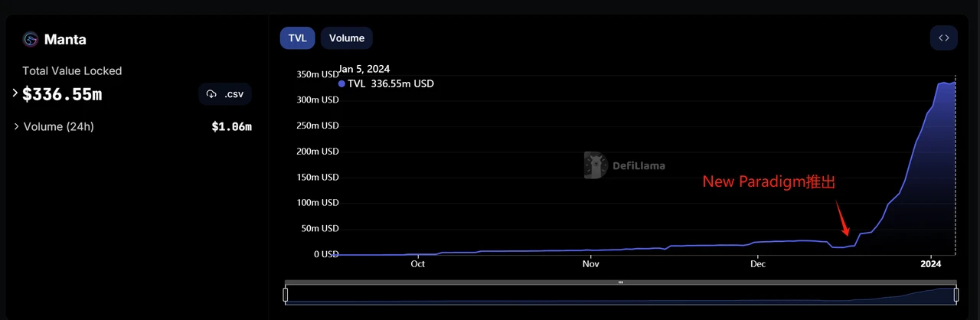
Task: Click the Manta protocol logo icon
Action: 31,39
